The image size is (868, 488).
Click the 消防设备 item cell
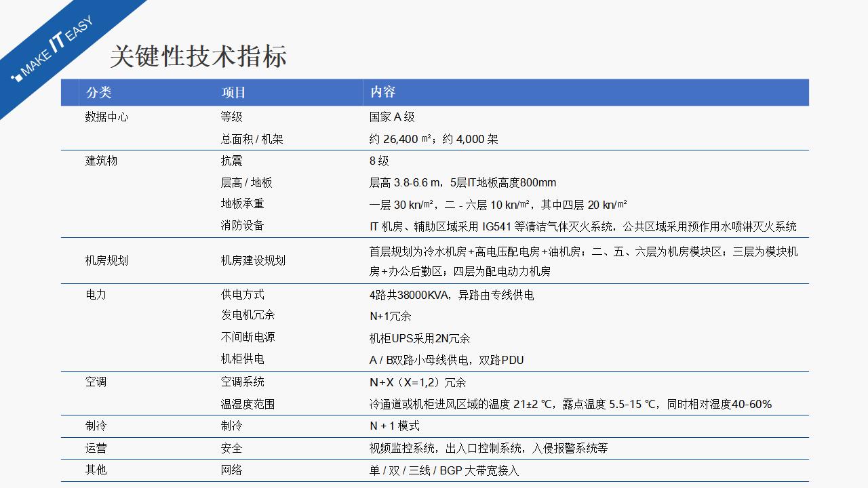click(x=242, y=225)
